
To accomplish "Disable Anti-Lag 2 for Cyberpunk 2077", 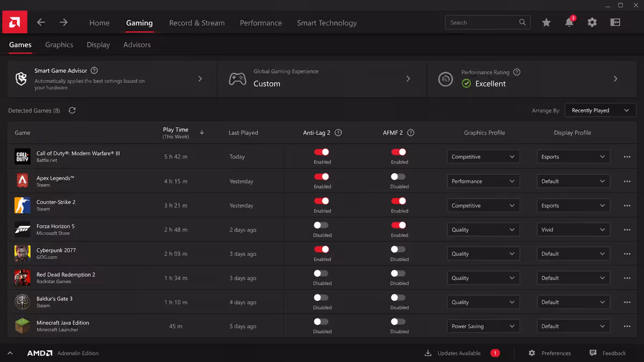I will point(321,249).
